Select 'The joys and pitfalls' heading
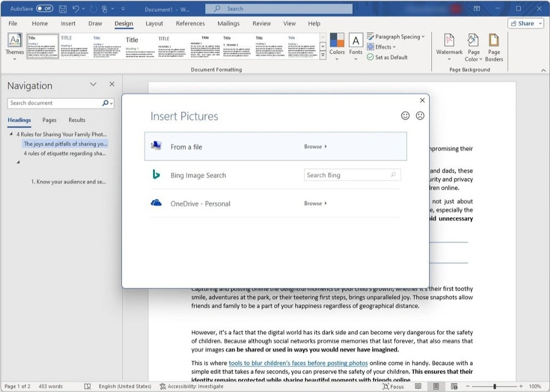This screenshot has width=550, height=392. tap(65, 144)
